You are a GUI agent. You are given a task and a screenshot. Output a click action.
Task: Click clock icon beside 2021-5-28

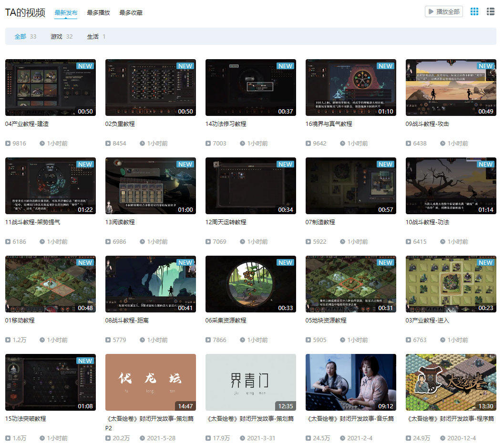point(142,438)
